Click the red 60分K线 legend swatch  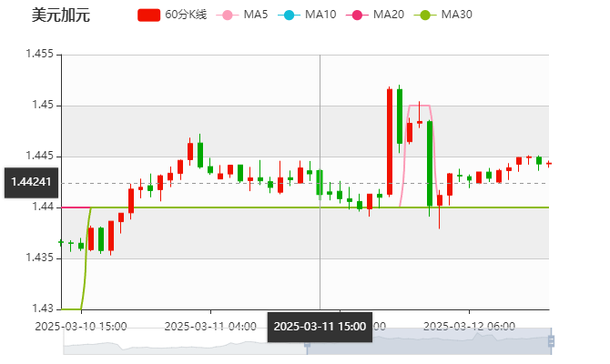coord(148,15)
